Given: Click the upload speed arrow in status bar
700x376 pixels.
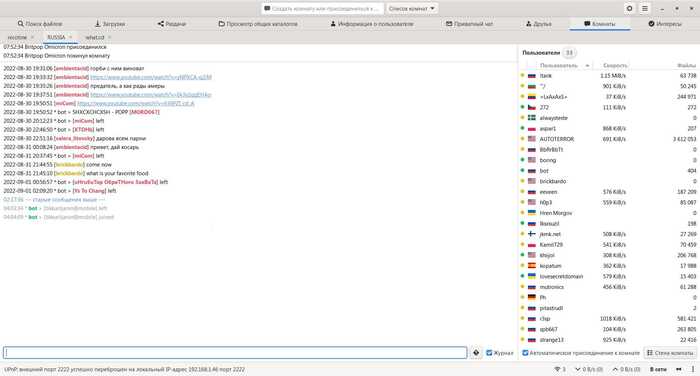Looking at the screenshot, I should [x=615, y=369].
